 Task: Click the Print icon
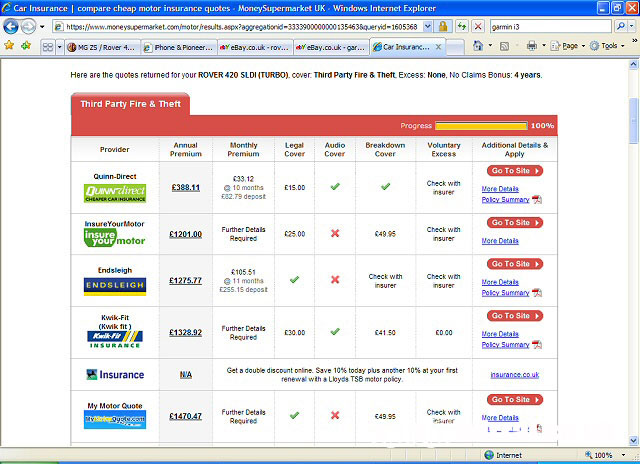[x=531, y=46]
